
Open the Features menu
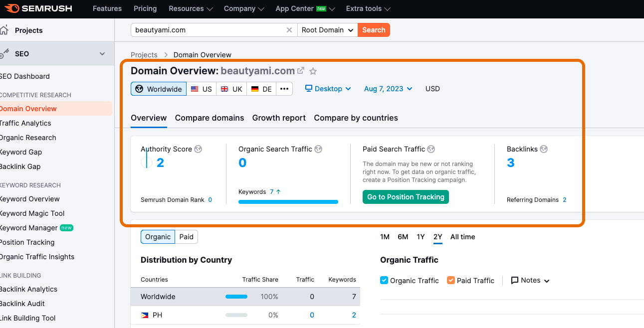(107, 8)
